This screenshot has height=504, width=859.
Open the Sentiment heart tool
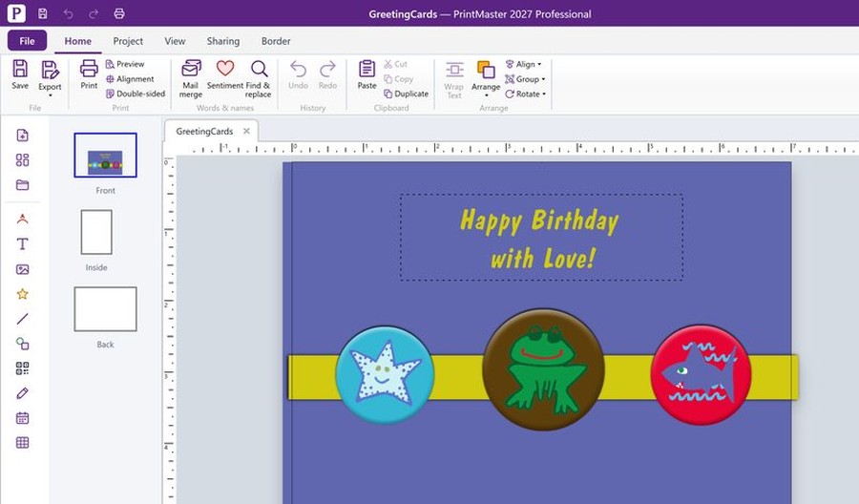point(225,74)
